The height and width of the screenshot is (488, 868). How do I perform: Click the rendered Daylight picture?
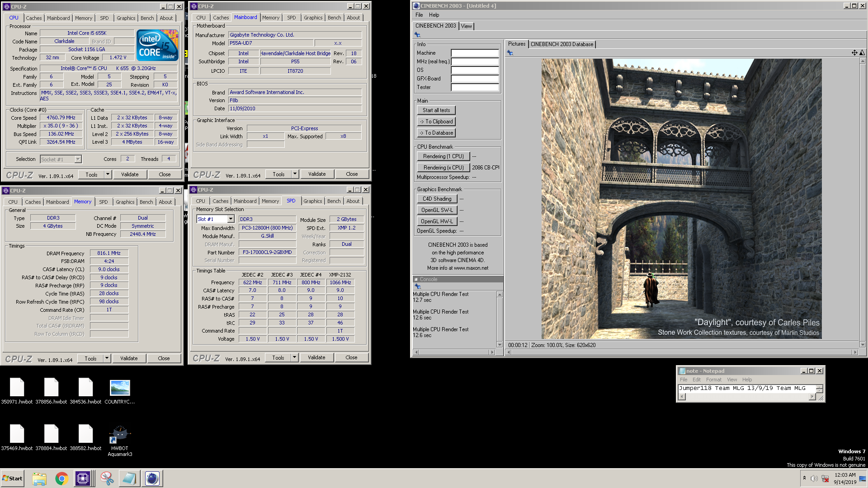(681, 199)
